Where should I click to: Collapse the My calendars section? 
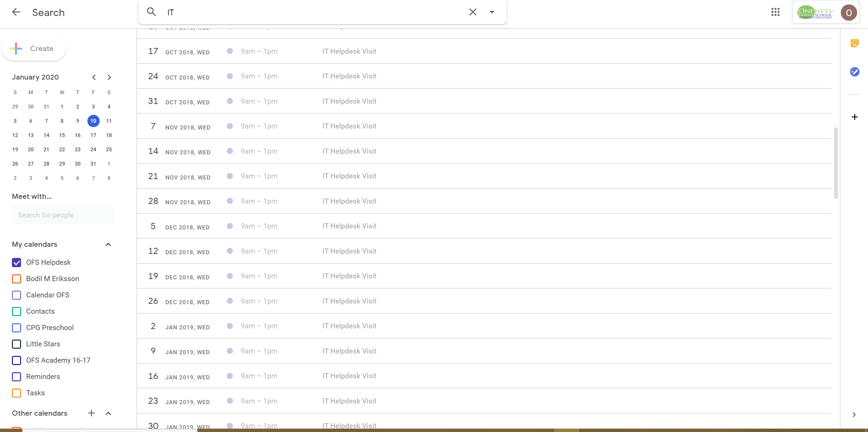pyautogui.click(x=108, y=244)
